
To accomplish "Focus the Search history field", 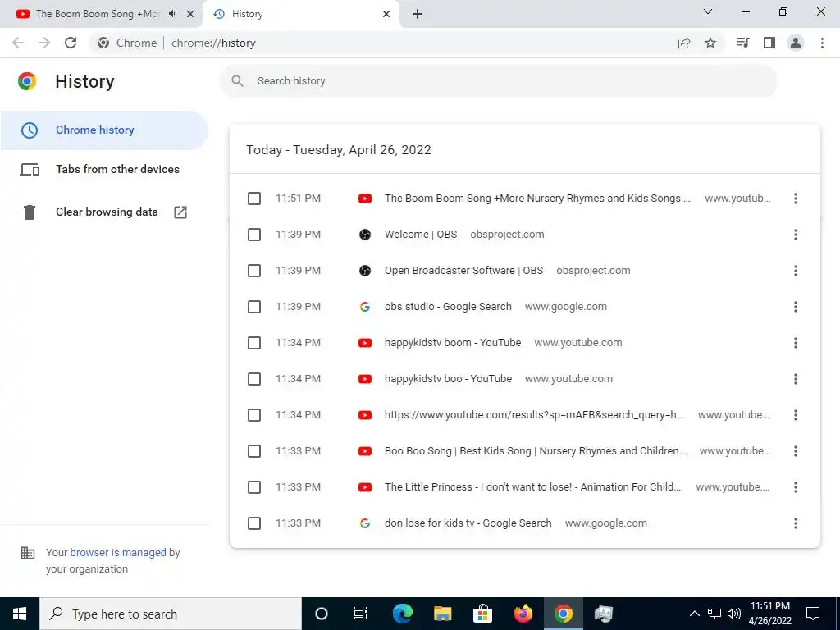I will tap(499, 81).
